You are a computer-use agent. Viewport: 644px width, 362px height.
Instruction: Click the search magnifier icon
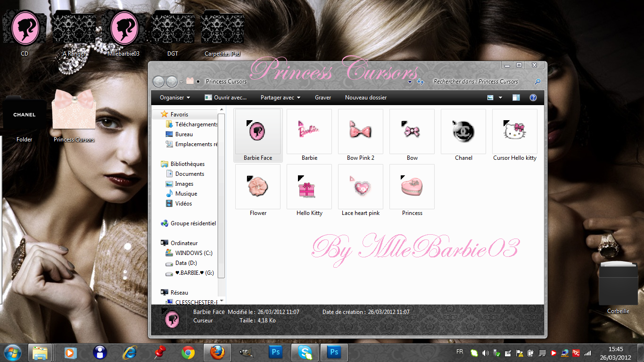point(537,82)
